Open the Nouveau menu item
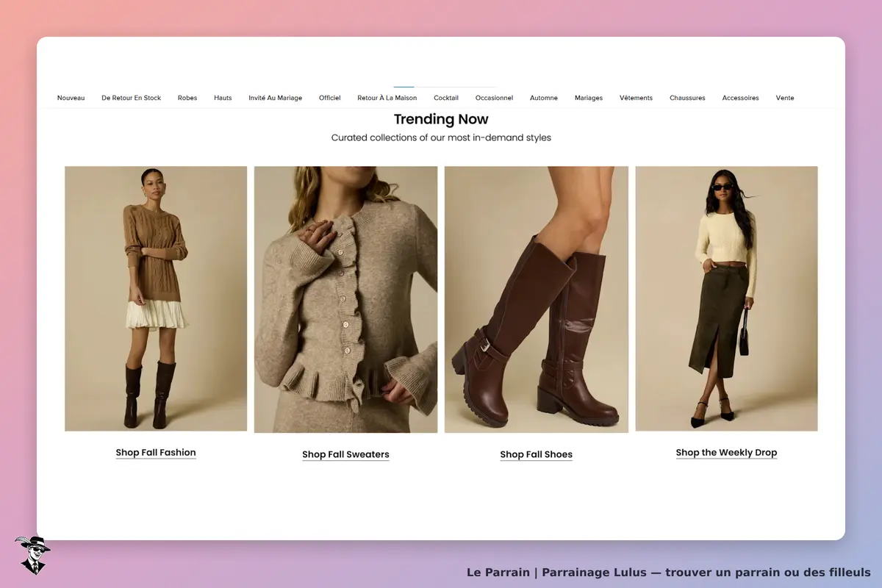Viewport: 882px width, 588px height. [71, 98]
